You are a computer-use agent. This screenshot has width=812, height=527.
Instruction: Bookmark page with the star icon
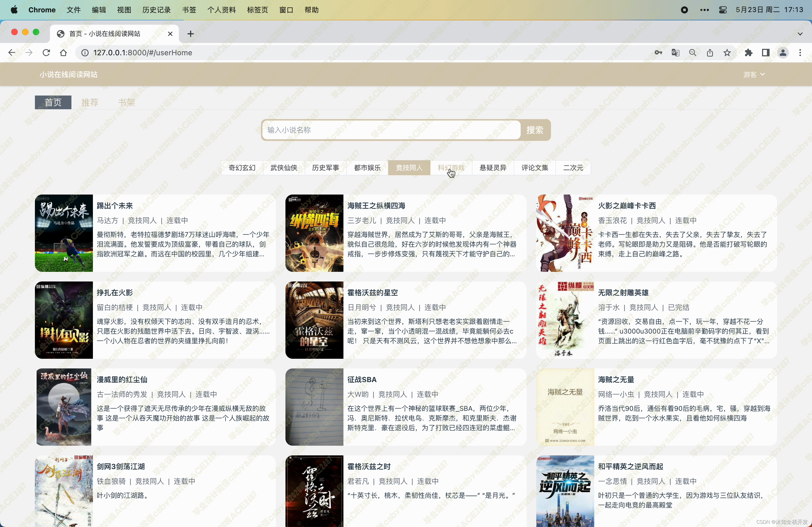pos(727,53)
